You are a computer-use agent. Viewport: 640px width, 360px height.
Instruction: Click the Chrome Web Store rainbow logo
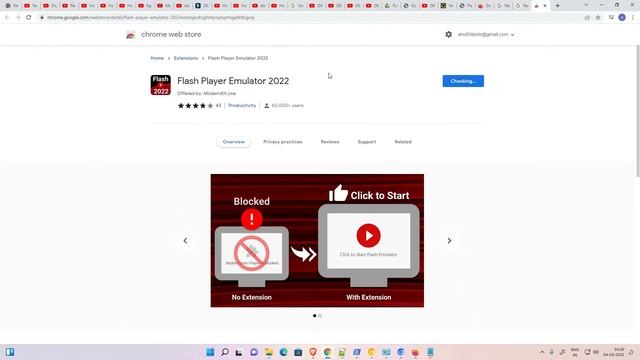[131, 35]
